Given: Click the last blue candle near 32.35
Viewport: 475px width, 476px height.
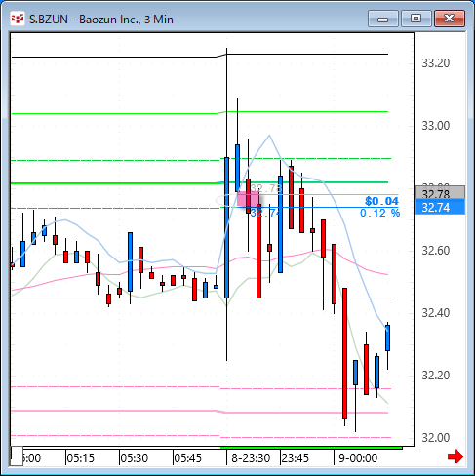Looking at the screenshot, I should click(x=387, y=337).
